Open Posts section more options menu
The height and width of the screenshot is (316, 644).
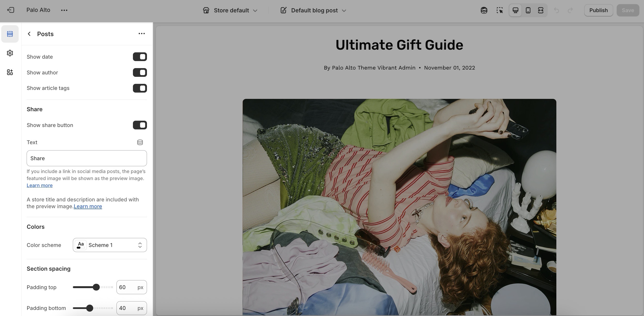click(x=141, y=34)
